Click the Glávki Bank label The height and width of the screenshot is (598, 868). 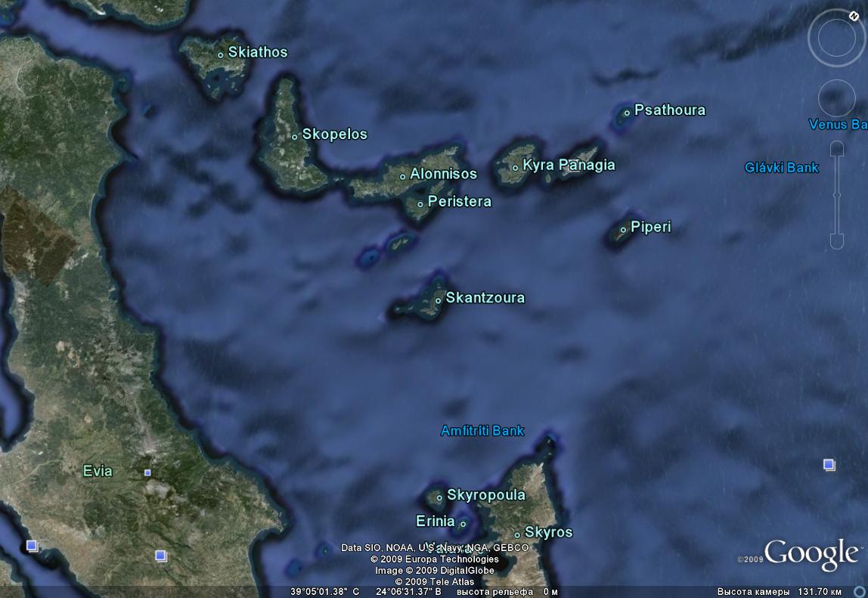point(781,168)
